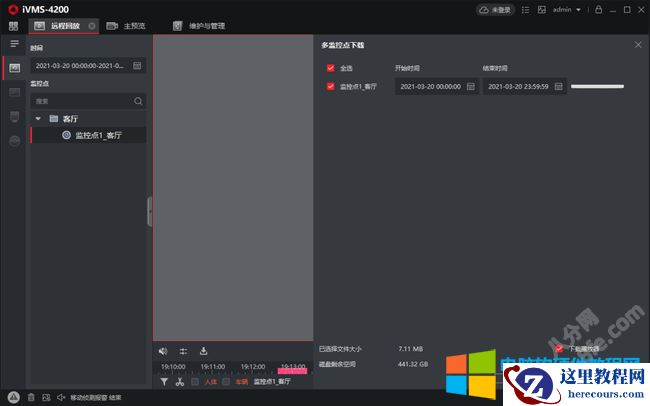
Task: Open calendar for the start time
Action: (471, 86)
